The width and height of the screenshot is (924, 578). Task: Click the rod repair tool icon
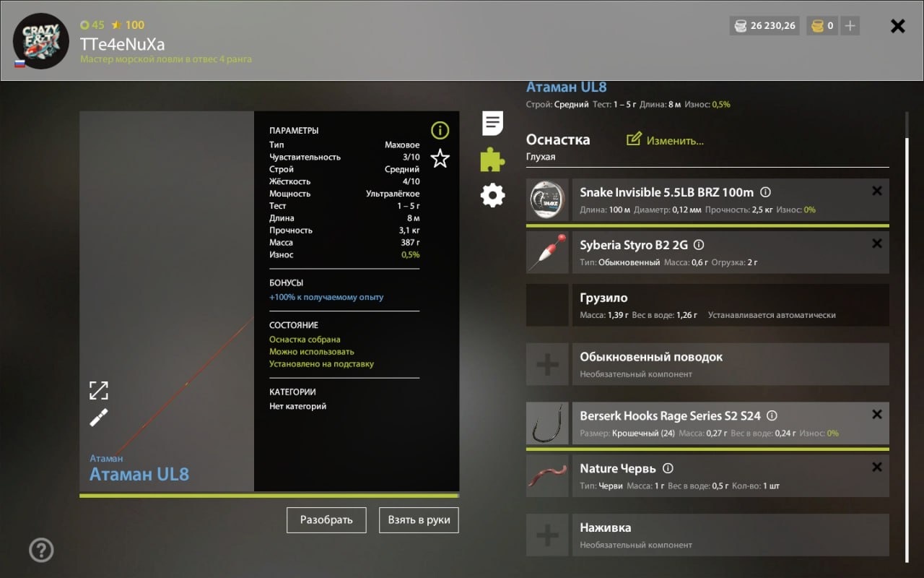(99, 417)
